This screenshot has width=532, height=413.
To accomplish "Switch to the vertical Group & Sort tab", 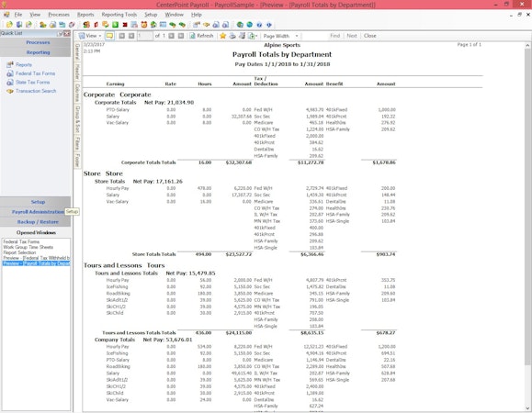I will coord(77,118).
